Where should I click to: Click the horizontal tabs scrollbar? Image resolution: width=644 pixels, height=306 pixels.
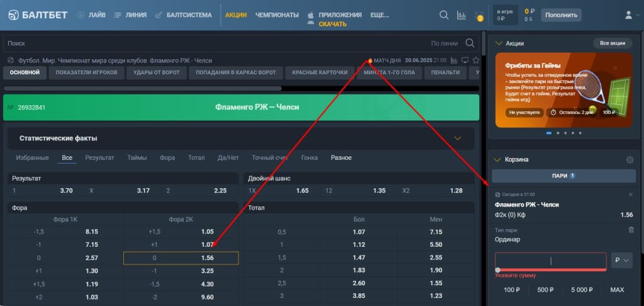[x=143, y=88]
